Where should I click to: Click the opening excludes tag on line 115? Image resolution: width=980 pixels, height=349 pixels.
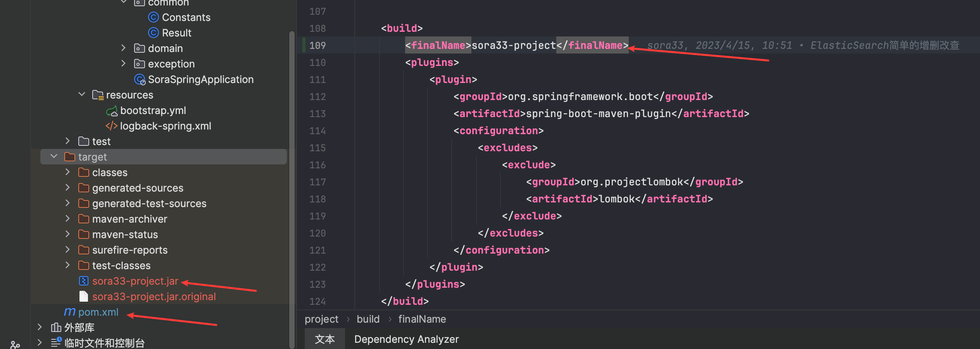507,148
